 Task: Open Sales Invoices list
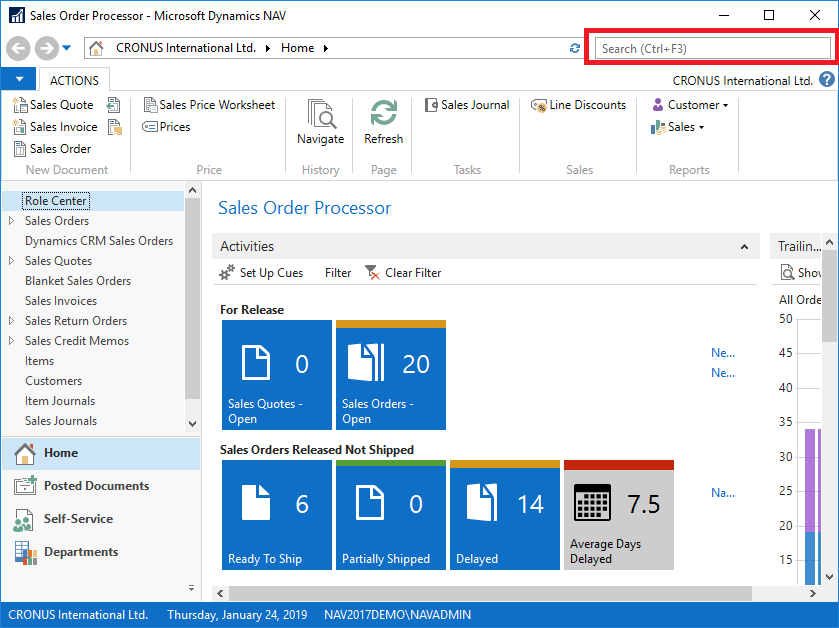pyautogui.click(x=61, y=301)
